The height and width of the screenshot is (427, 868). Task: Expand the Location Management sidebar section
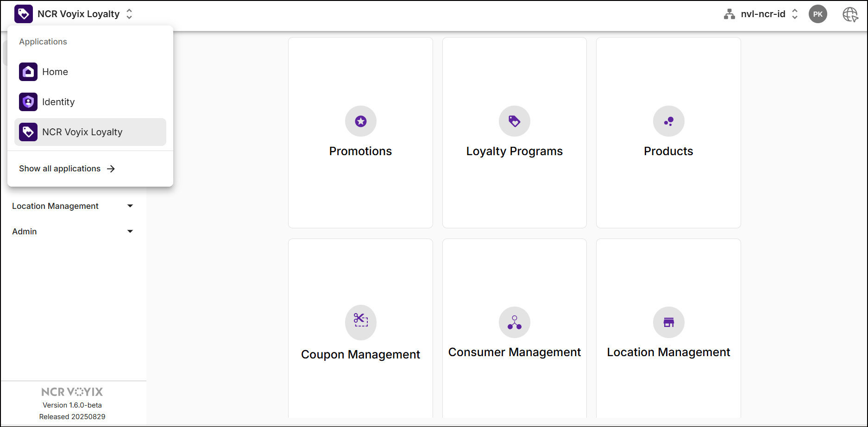[130, 206]
